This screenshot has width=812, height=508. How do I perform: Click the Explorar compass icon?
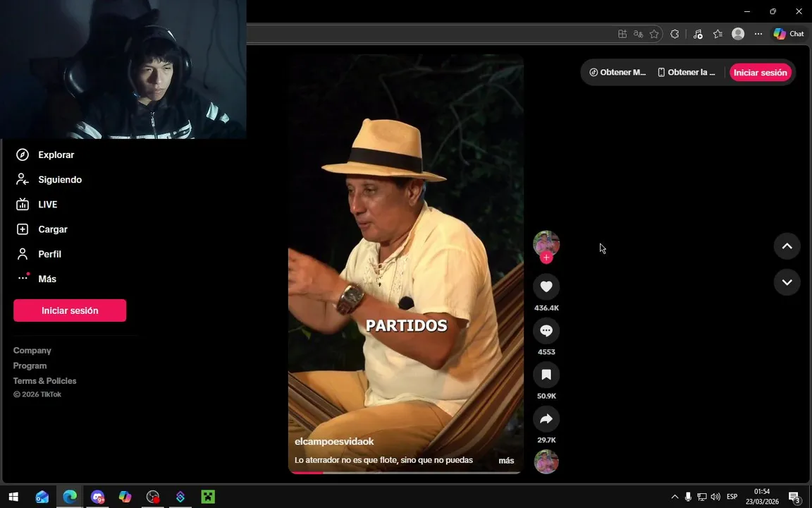[23, 155]
